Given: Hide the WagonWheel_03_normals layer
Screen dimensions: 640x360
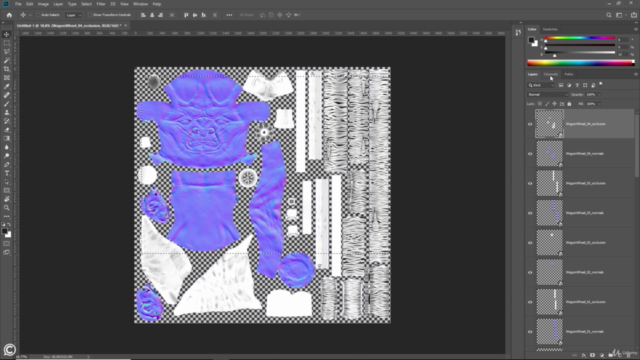Looking at the screenshot, I should 530,213.
